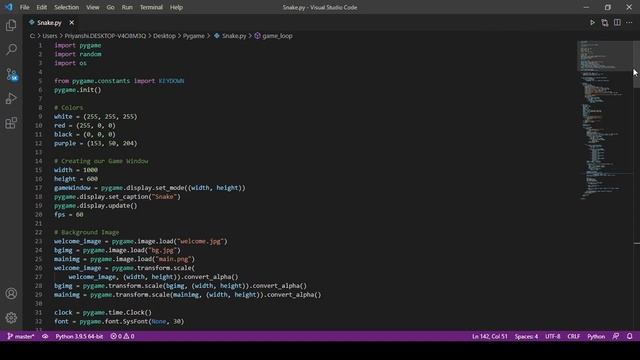Expand Pygame breadcrumb folder
640x360 pixels.
193,36
